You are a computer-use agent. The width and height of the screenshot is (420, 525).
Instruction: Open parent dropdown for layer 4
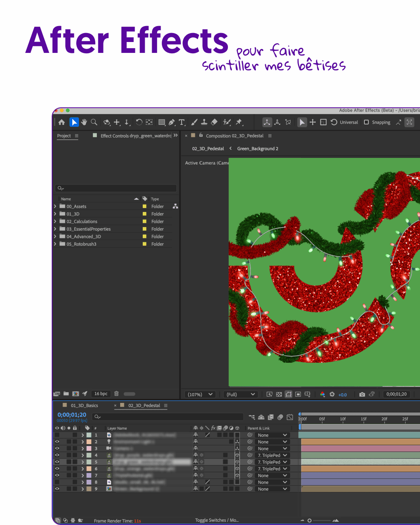click(273, 455)
